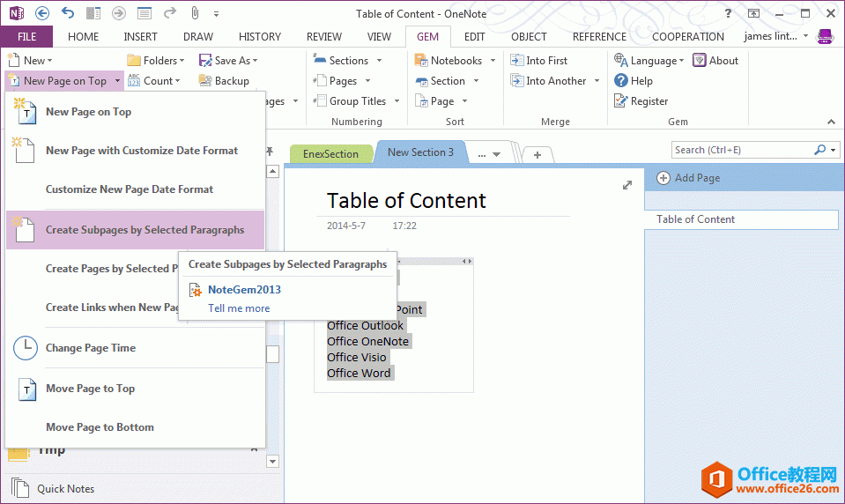845x504 pixels.
Task: Switch to the EnexSection tab
Action: 330,153
